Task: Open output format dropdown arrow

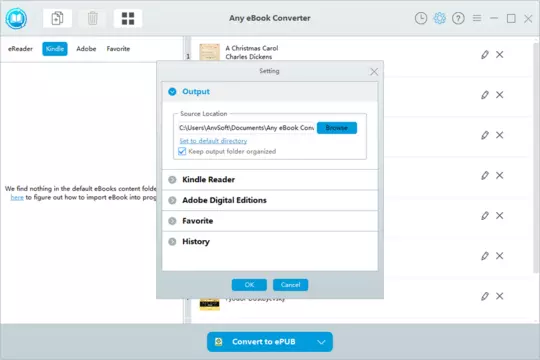Action: (x=321, y=342)
